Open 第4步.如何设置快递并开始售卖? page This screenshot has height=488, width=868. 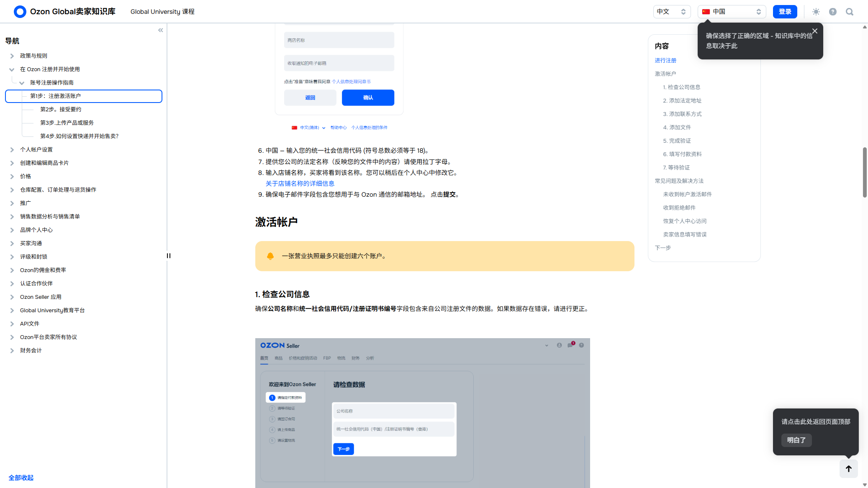tap(80, 136)
